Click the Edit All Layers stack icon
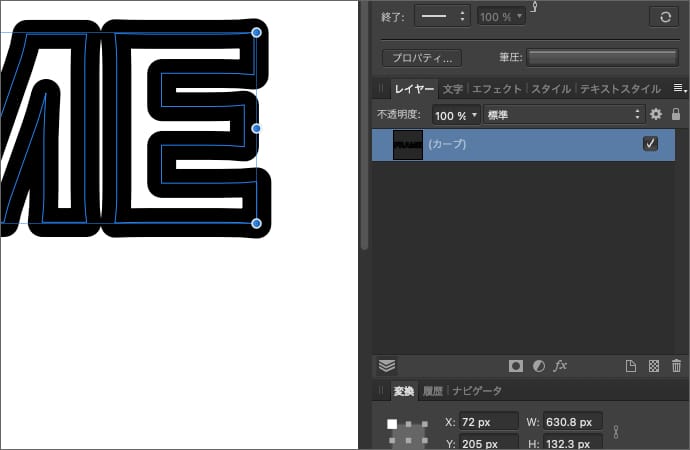Image resolution: width=690 pixels, height=450 pixels. (x=387, y=366)
